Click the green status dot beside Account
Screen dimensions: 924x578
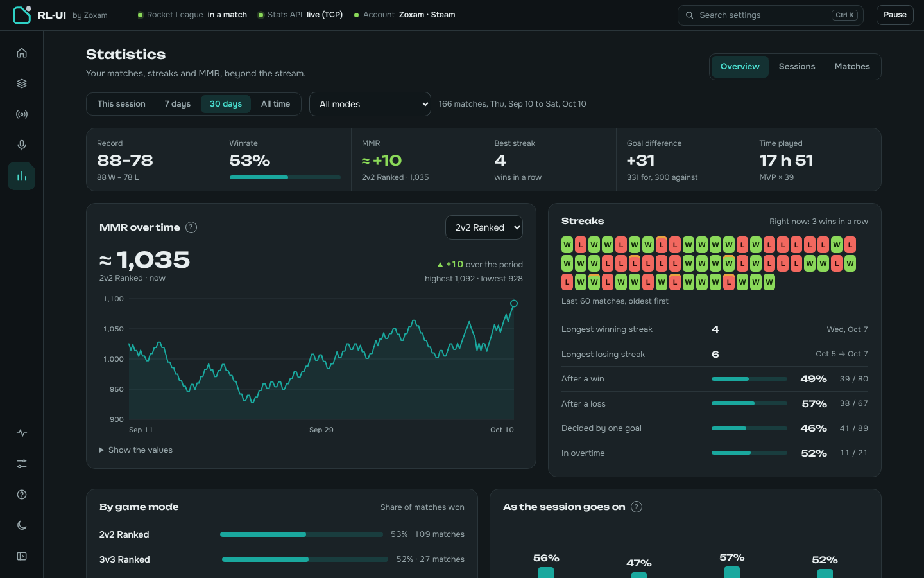pos(357,15)
